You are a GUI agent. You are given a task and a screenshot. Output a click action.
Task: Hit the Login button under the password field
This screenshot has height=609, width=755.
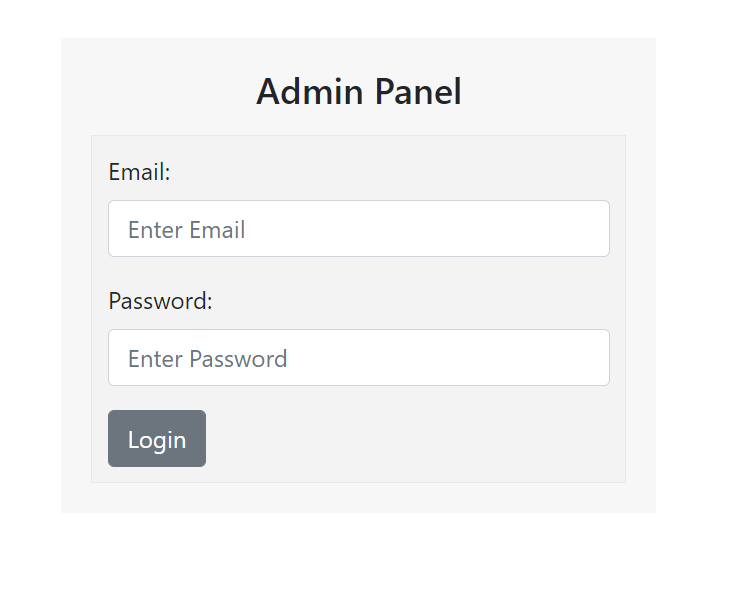click(x=157, y=439)
